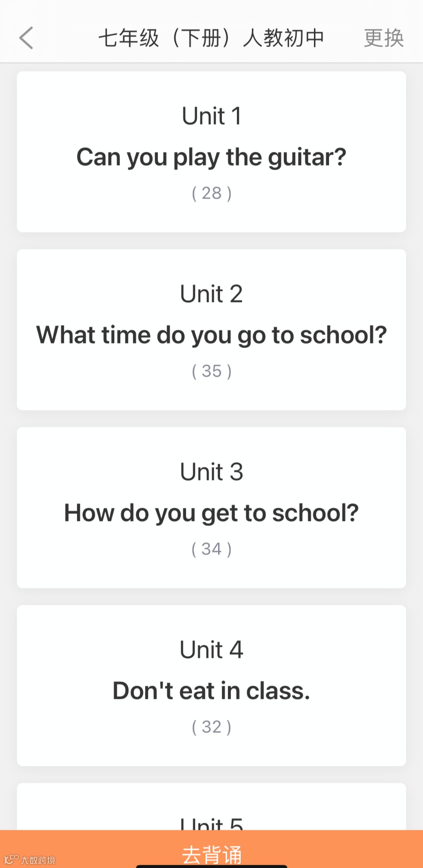The width and height of the screenshot is (423, 868).
Task: Open the partially visible Unit 5 card
Action: (211, 818)
